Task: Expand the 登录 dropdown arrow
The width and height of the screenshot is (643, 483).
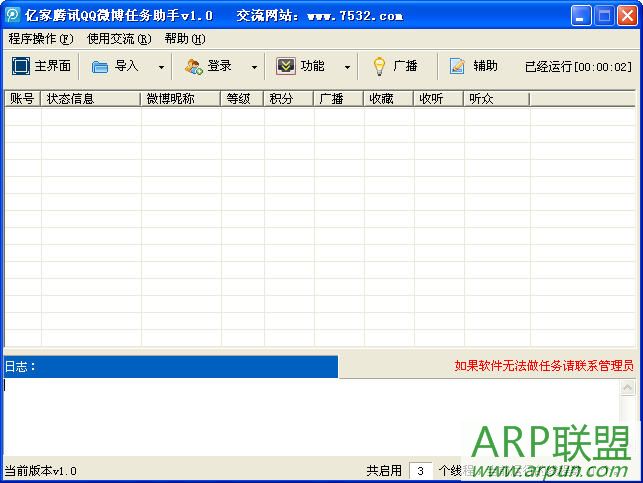Action: coord(254,67)
